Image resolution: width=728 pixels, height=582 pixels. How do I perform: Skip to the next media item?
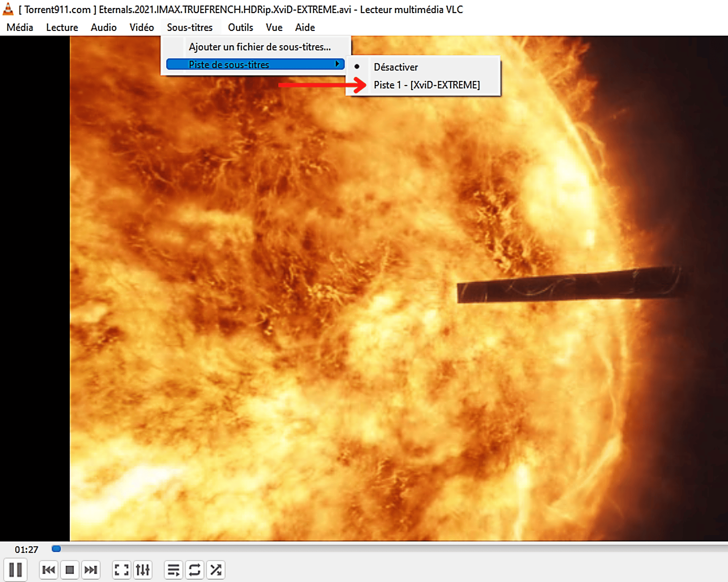91,570
